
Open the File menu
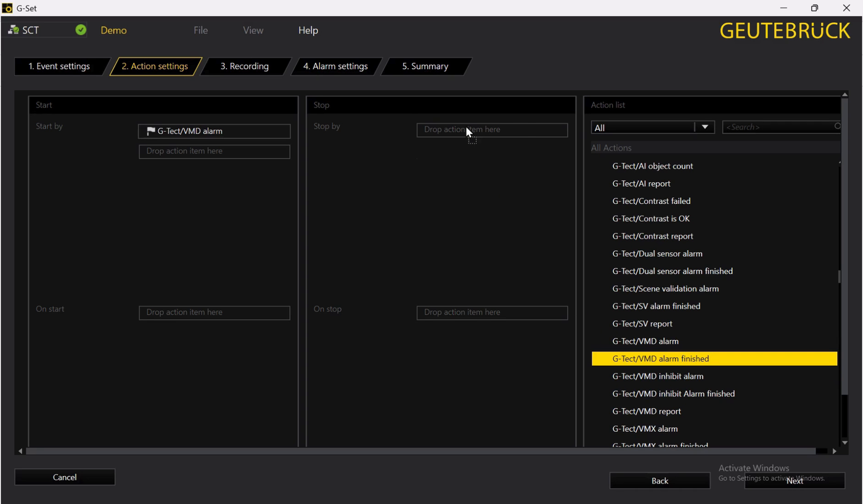[x=200, y=30]
